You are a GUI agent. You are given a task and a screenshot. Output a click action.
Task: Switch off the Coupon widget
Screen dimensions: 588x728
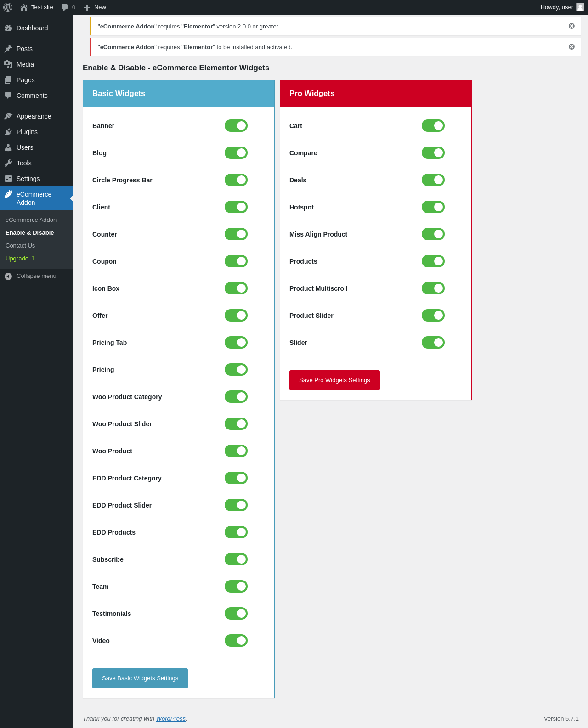[x=236, y=261]
